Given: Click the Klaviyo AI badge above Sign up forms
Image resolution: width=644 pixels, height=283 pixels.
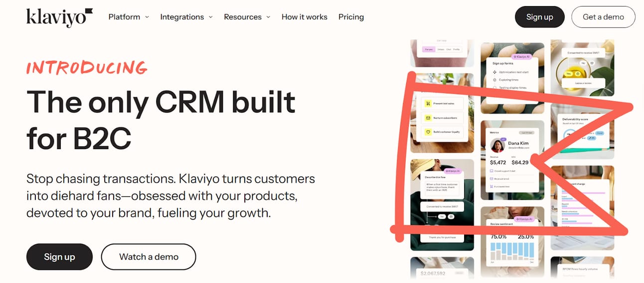Looking at the screenshot, I should point(521,57).
